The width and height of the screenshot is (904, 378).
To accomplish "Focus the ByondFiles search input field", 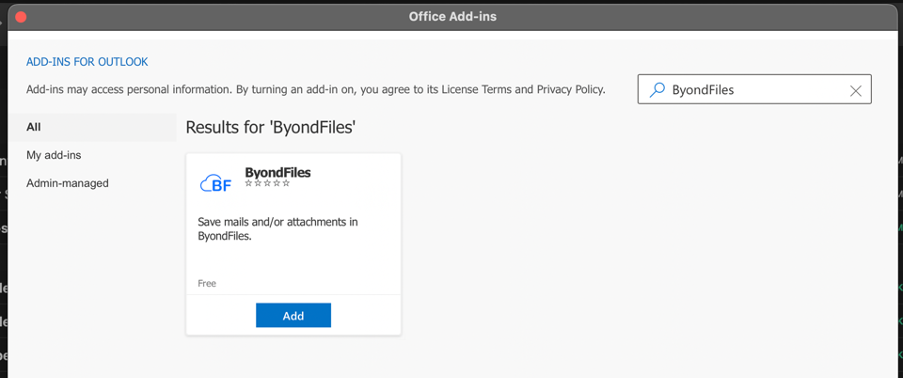I will tap(754, 89).
